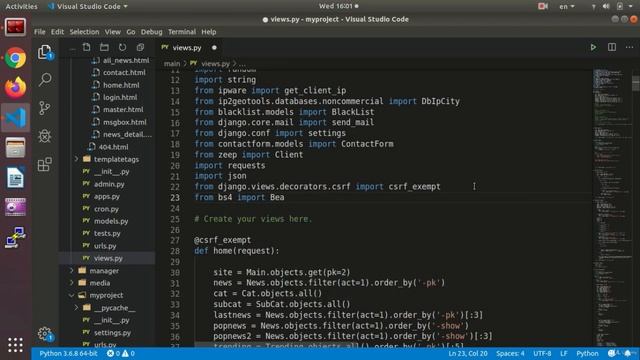The width and height of the screenshot is (640, 360).
Task: Launch Google Chrome from the dock
Action: (x=16, y=58)
